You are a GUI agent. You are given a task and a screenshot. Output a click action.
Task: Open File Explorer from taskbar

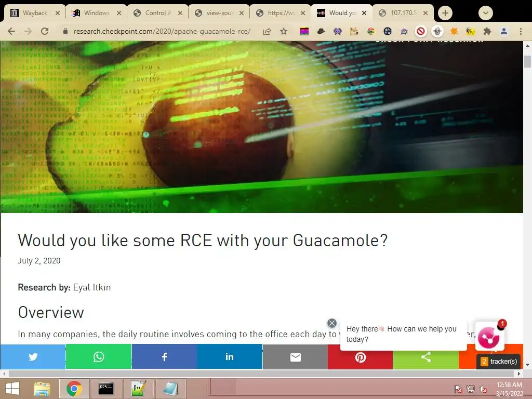click(x=42, y=389)
